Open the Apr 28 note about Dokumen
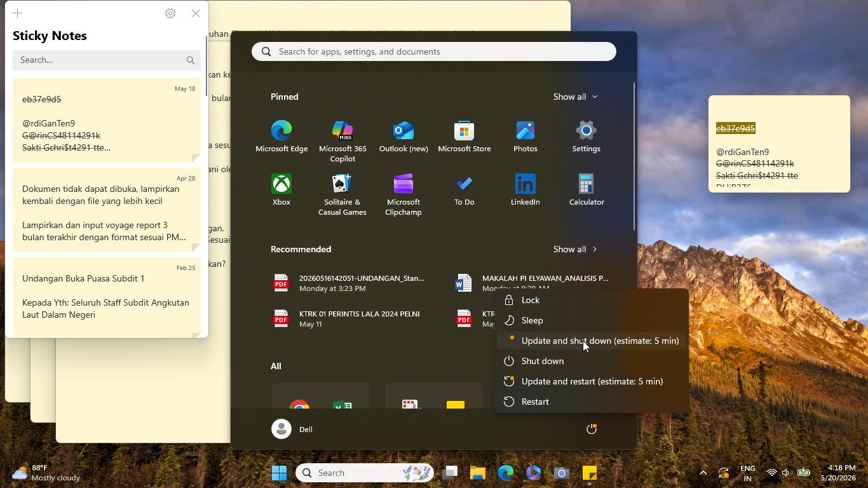The height and width of the screenshot is (488, 868). [107, 210]
